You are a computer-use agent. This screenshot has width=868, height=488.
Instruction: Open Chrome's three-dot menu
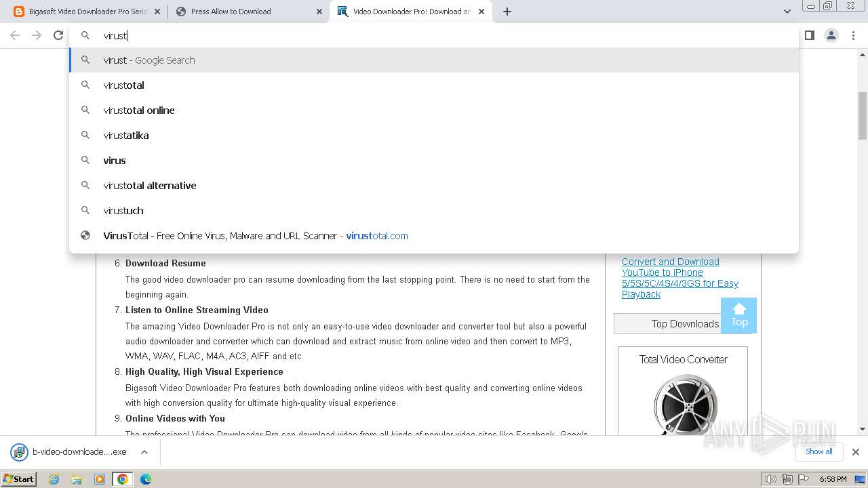pos(853,35)
